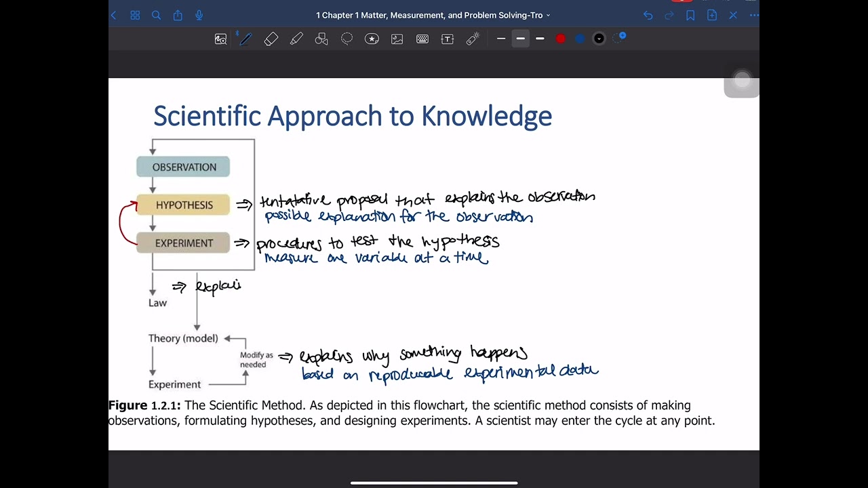868x488 pixels.
Task: Click the Modify as needed label
Action: [x=256, y=360]
